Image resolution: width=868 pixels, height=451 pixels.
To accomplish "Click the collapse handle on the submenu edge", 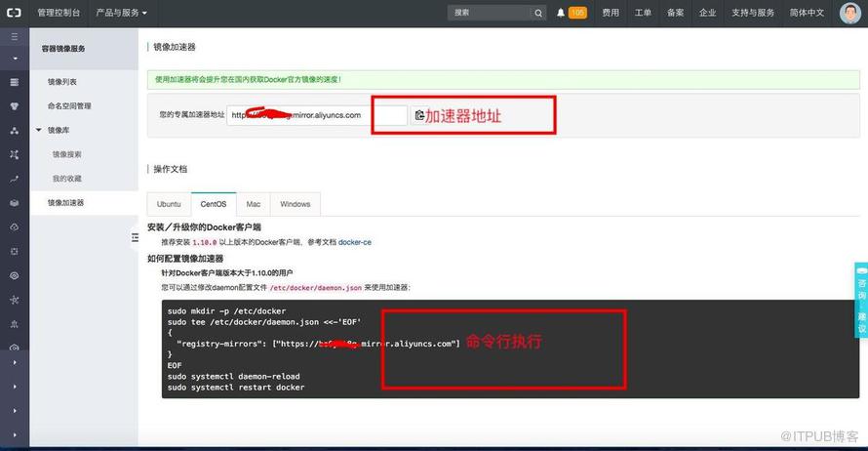I will point(135,237).
